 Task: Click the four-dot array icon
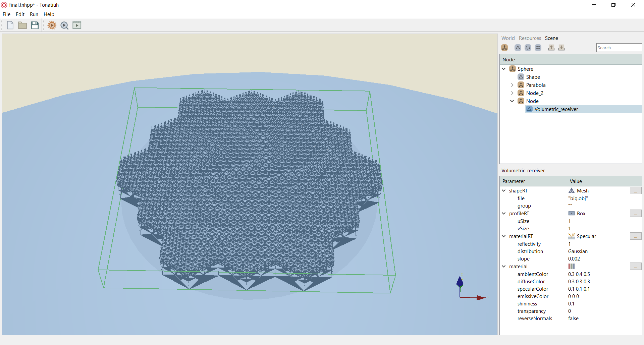coord(538,48)
